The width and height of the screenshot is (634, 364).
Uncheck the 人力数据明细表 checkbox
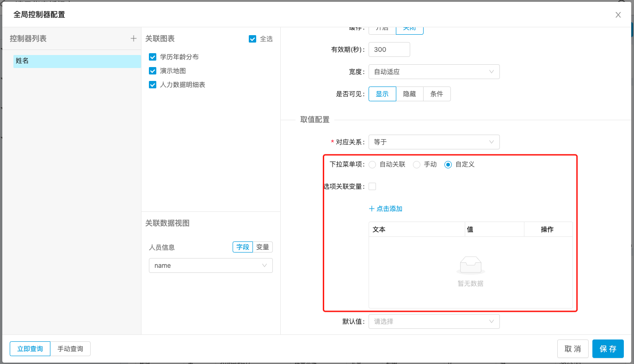coord(153,85)
